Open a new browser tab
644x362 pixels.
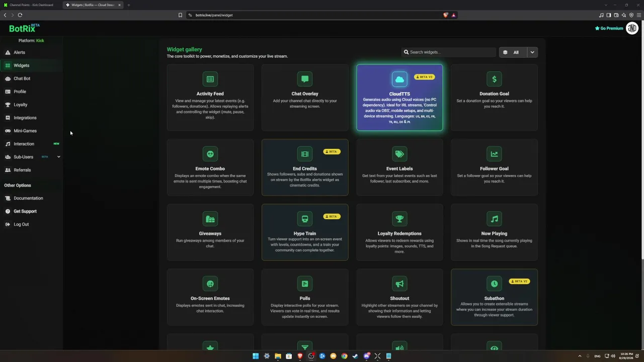128,5
